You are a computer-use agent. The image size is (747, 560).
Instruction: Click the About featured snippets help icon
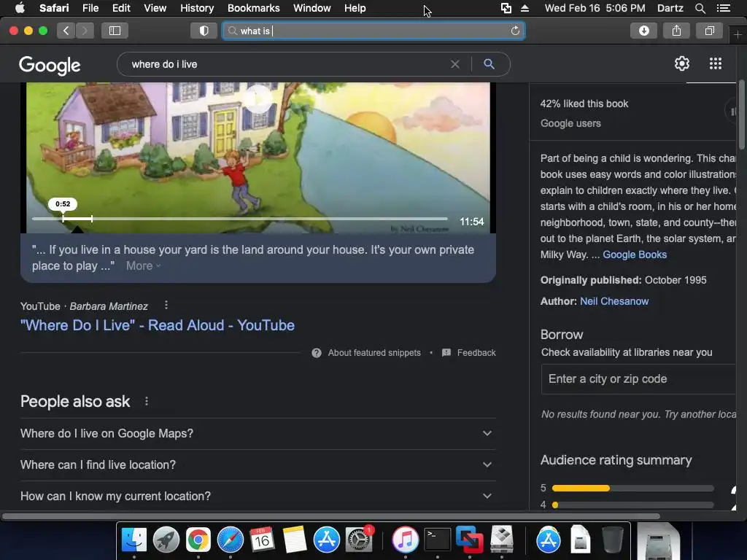point(317,353)
